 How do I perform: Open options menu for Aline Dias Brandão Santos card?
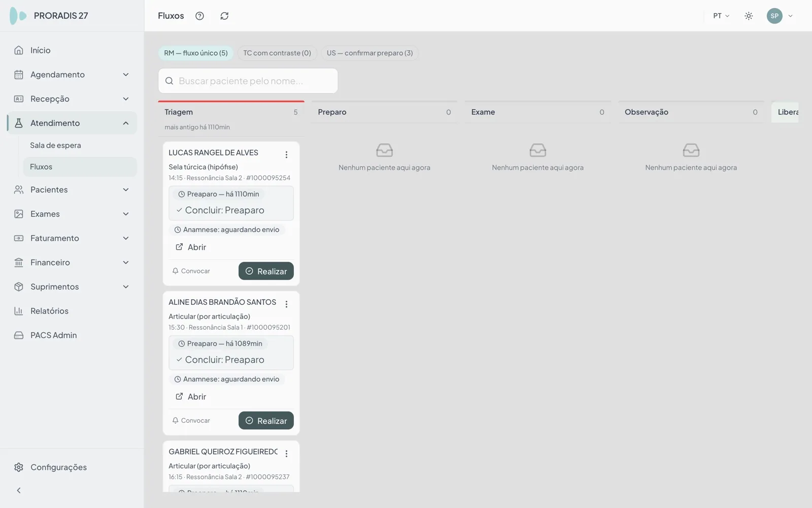point(286,304)
